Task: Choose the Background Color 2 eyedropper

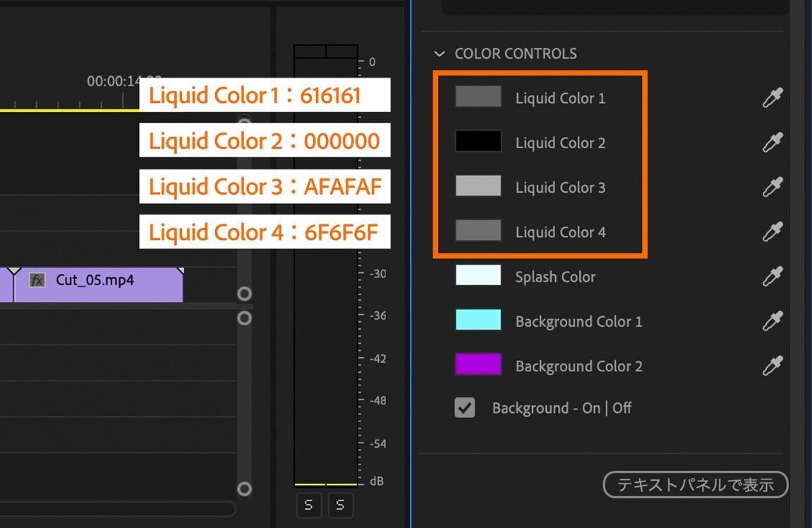Action: tap(772, 366)
